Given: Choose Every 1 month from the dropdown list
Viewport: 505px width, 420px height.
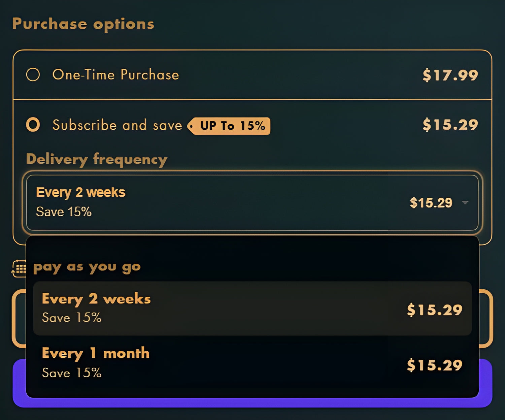Looking at the screenshot, I should 252,363.
